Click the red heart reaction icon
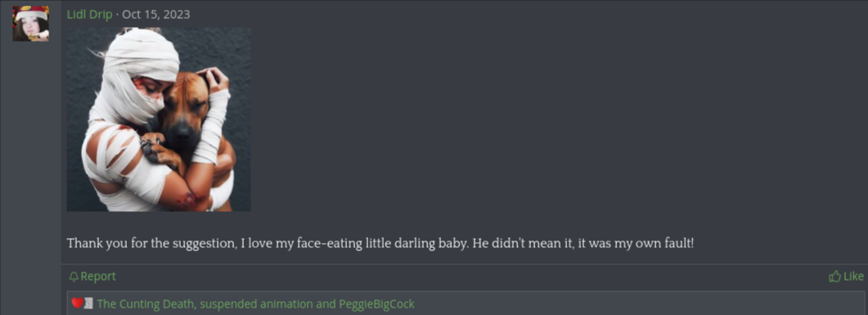 point(78,303)
